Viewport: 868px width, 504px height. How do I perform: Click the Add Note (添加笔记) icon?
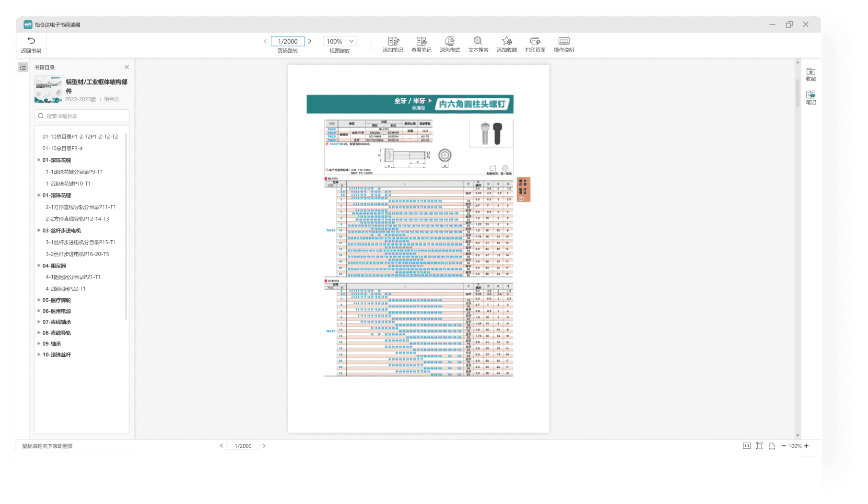pyautogui.click(x=393, y=42)
